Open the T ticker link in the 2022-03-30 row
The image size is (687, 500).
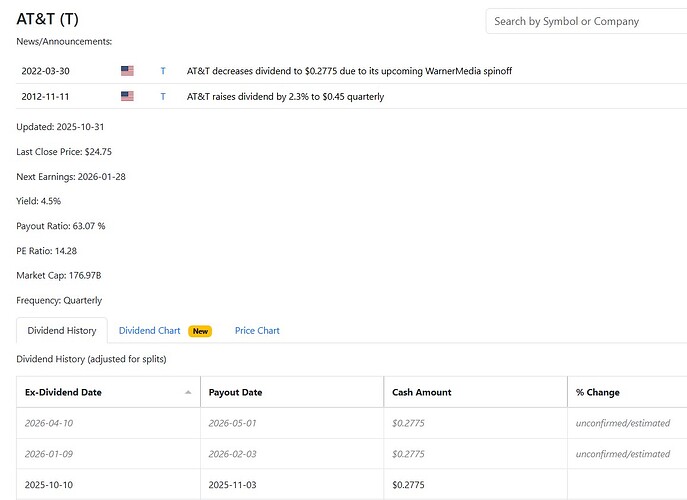click(163, 71)
